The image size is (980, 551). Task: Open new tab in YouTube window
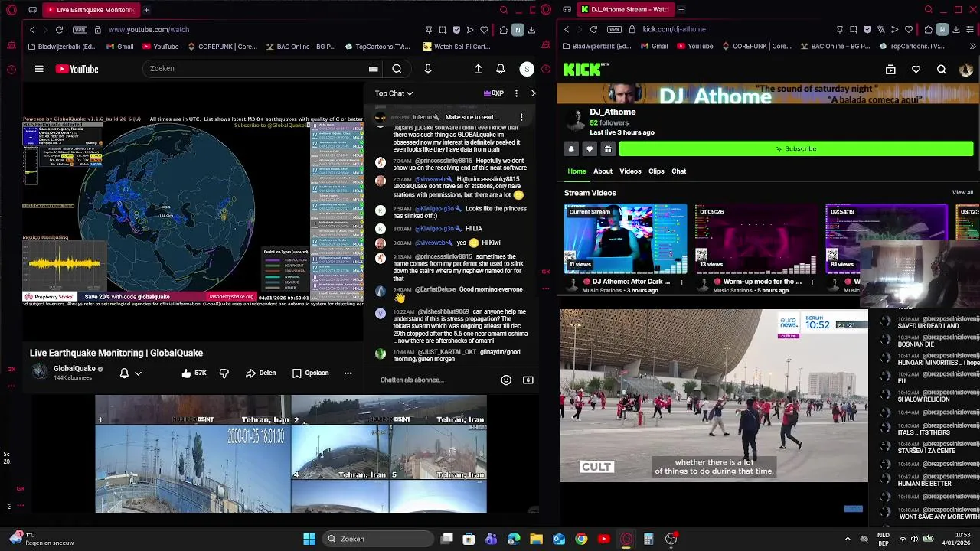click(146, 10)
